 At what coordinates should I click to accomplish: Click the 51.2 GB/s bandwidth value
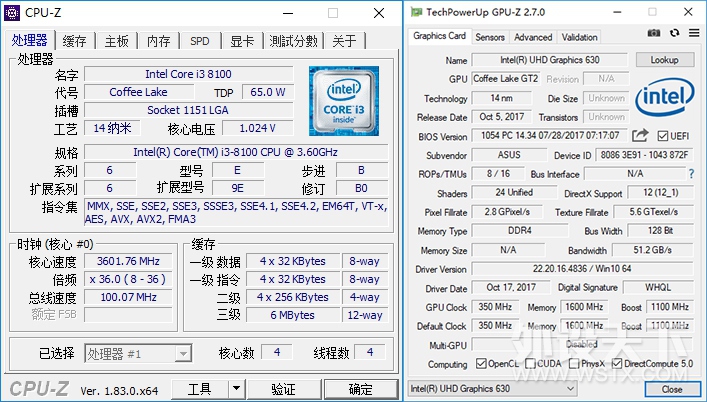click(x=652, y=250)
